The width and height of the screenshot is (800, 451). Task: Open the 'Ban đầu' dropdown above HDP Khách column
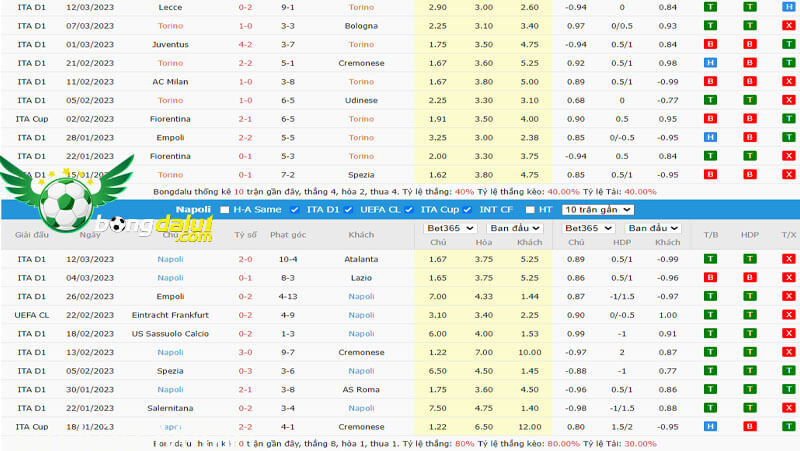pyautogui.click(x=652, y=228)
